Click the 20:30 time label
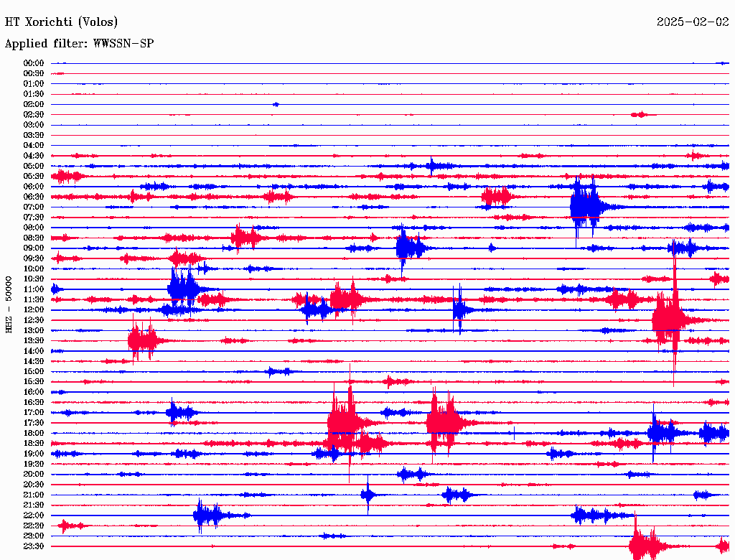 coord(34,485)
